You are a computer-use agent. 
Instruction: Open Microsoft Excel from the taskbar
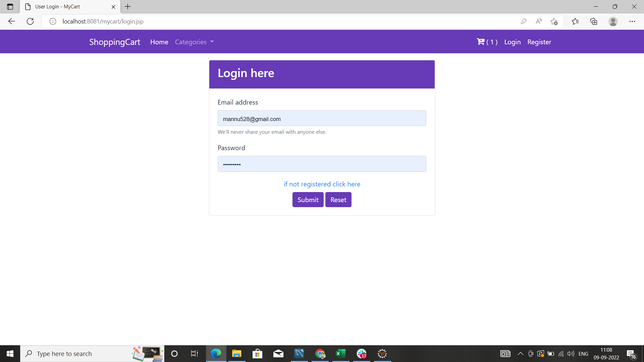(341, 353)
